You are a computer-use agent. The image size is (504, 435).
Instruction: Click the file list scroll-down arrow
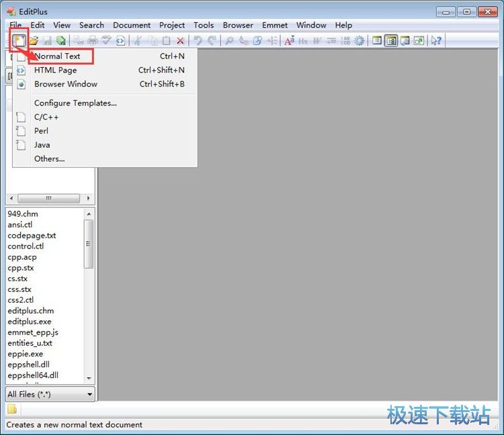(89, 378)
